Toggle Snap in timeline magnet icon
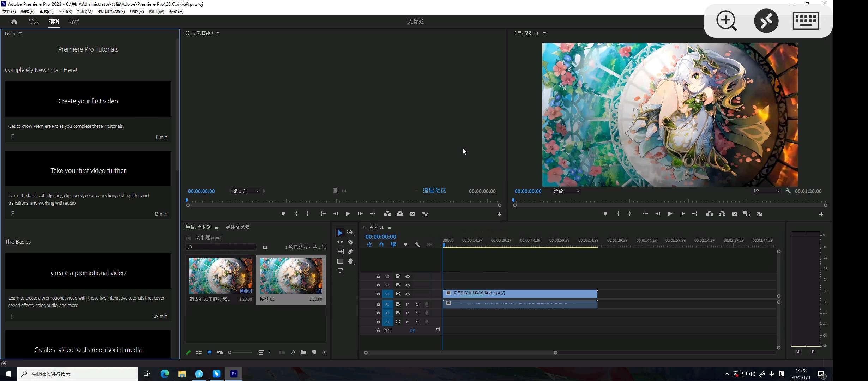 [381, 244]
